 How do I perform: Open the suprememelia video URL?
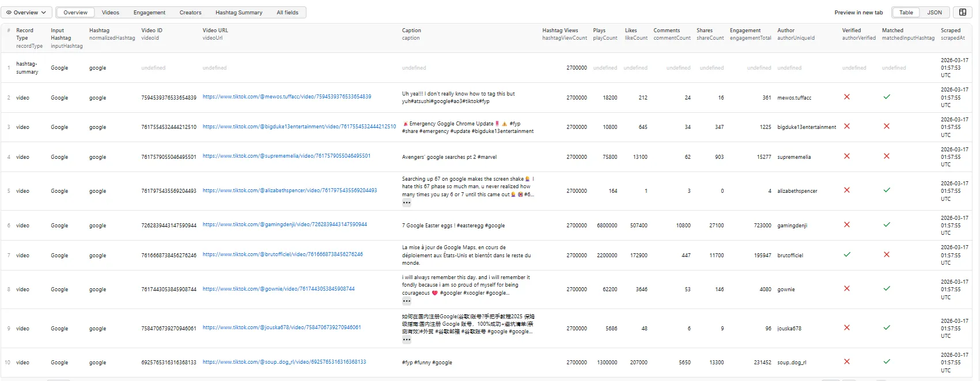[x=286, y=156]
